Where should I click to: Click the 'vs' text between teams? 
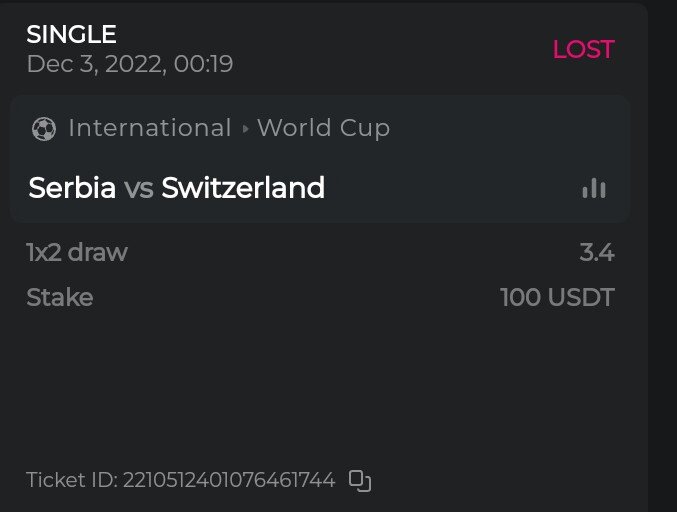pyautogui.click(x=139, y=188)
